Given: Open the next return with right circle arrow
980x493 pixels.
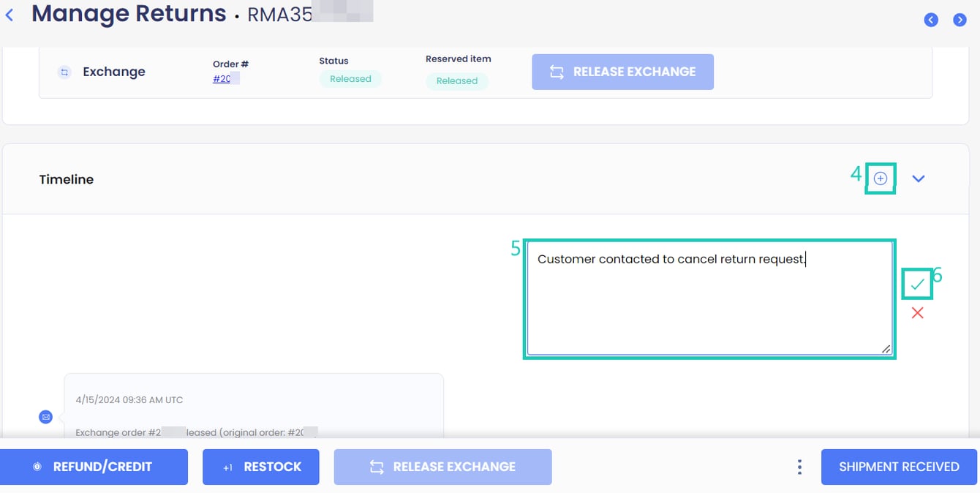Looking at the screenshot, I should pyautogui.click(x=960, y=20).
